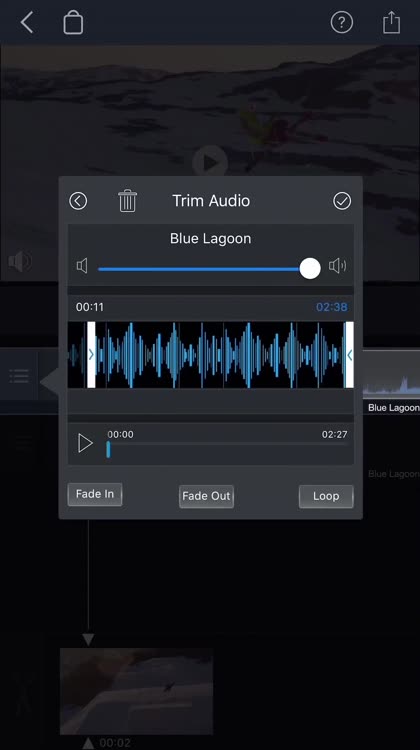
Task: Tap Blue Lagoon audio track in timeline
Action: click(x=391, y=381)
